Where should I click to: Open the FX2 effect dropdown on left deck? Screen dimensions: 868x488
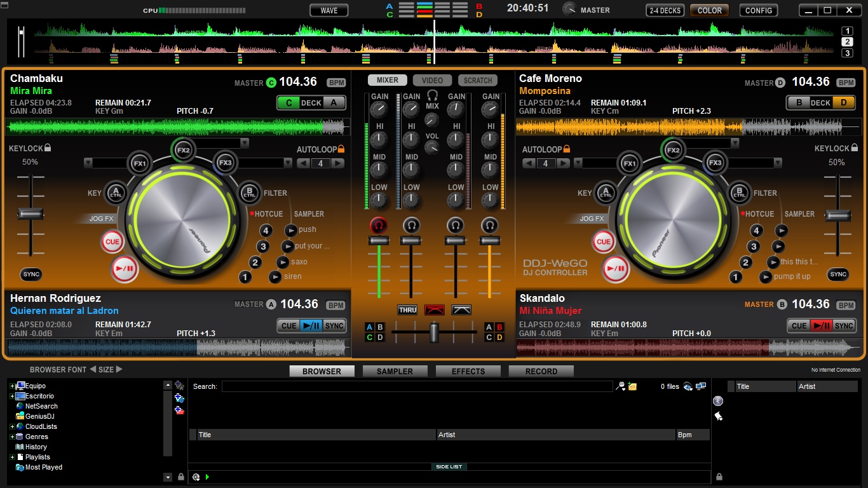(244, 144)
